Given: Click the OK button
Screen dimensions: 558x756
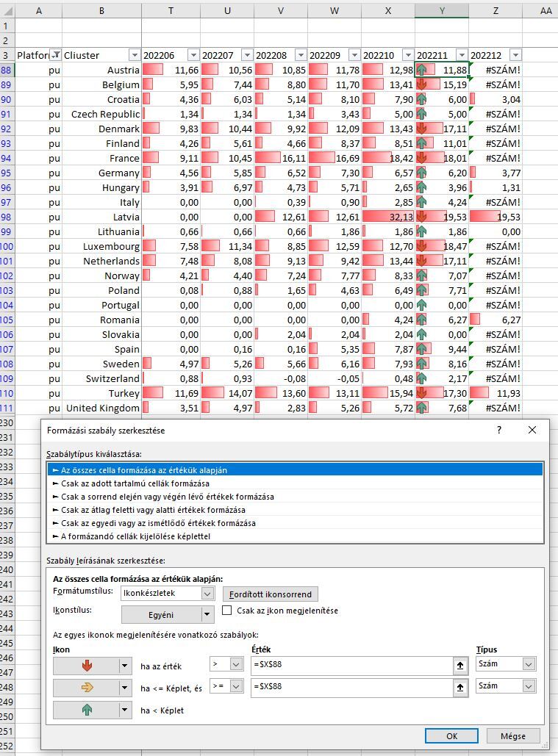Looking at the screenshot, I should pos(451,736).
